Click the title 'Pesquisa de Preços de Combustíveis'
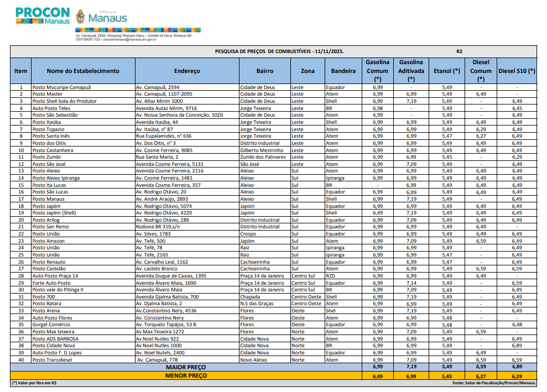Image resolution: width=547 pixels, height=392 pixels. point(279,51)
